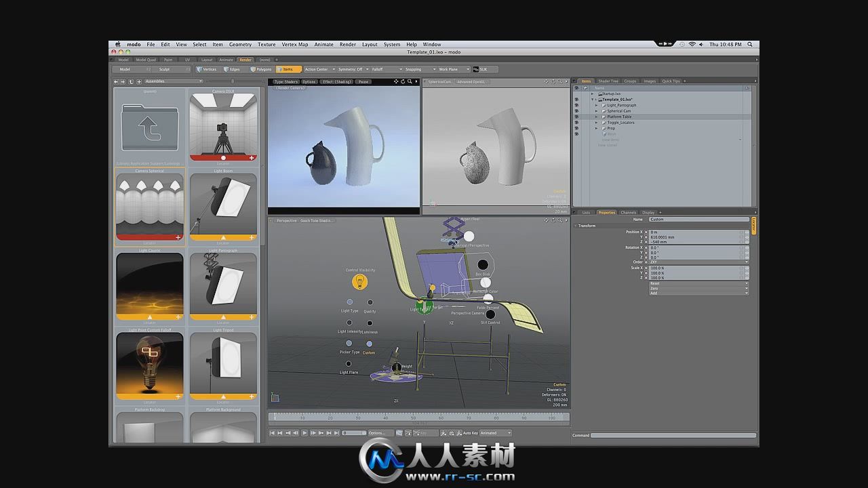Click the Picker Type locator dot

[349, 344]
